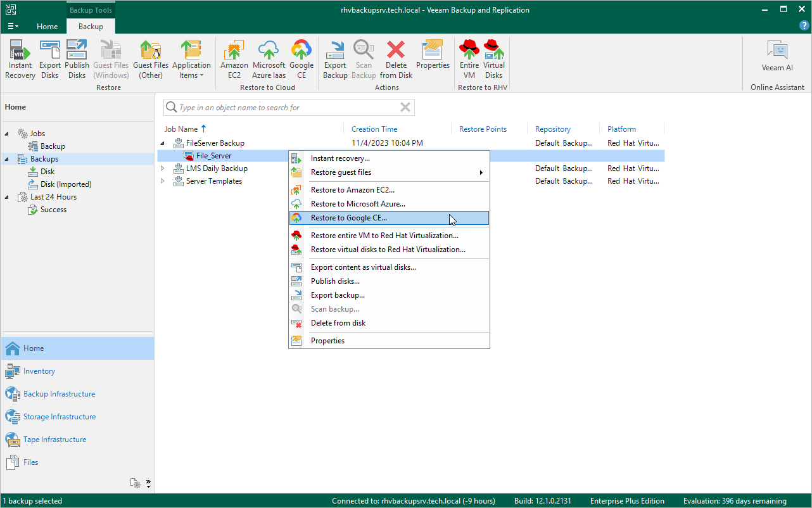Viewport: 812px width, 508px height.
Task: Choose Export content as virtual disks
Action: point(390,267)
